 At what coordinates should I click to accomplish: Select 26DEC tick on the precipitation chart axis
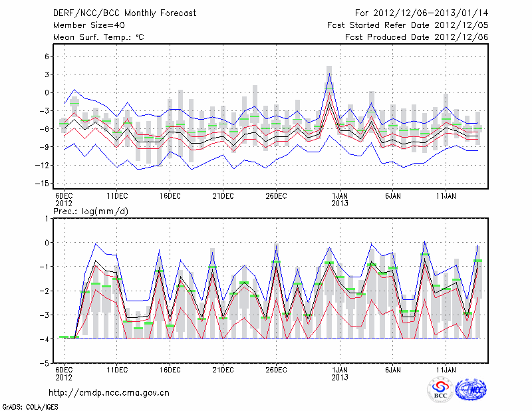(276, 370)
